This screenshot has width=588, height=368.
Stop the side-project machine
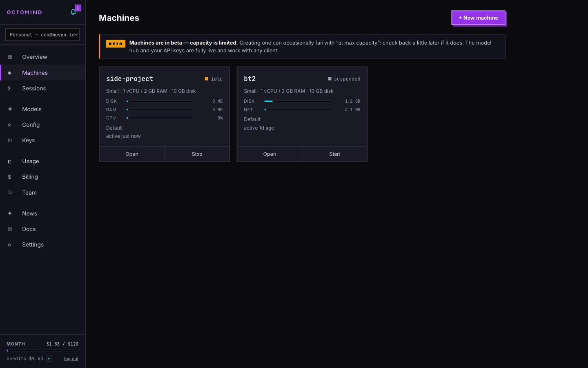coord(197,154)
